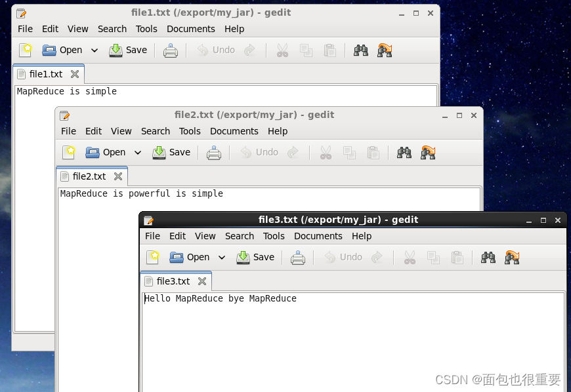Open File menu in file2.txt window
This screenshot has width=571, height=392.
coord(68,131)
